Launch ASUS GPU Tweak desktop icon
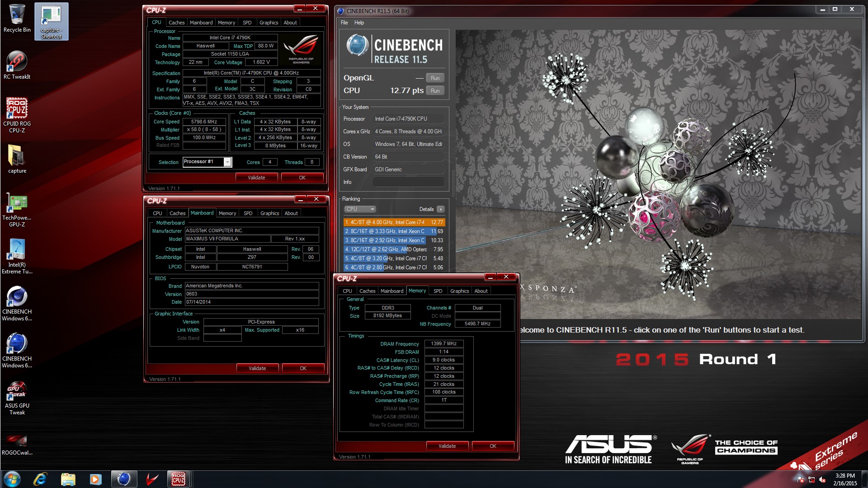868x488 pixels. click(x=17, y=398)
